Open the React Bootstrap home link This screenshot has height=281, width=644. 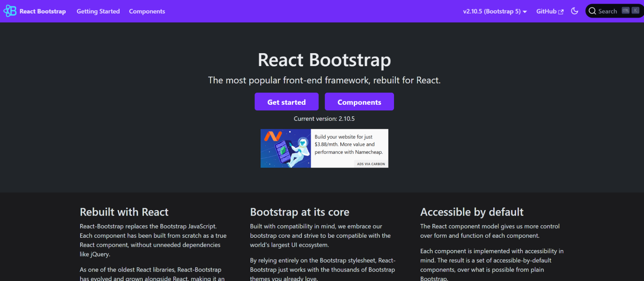(34, 11)
